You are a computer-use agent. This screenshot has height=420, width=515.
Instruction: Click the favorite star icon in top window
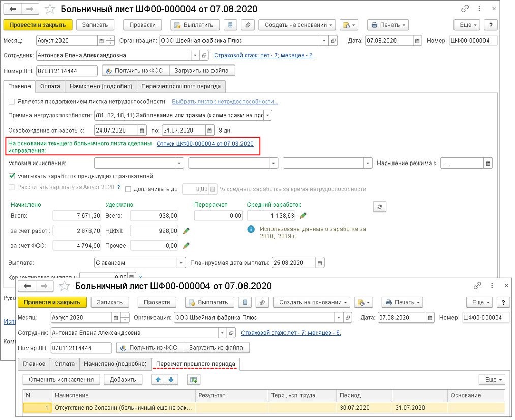[x=50, y=9]
